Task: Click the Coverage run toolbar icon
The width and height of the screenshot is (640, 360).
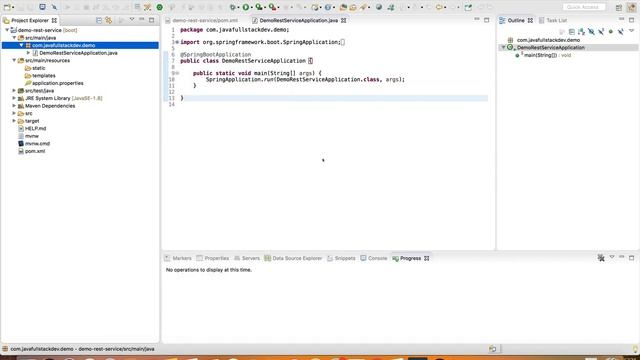Action: (259, 7)
